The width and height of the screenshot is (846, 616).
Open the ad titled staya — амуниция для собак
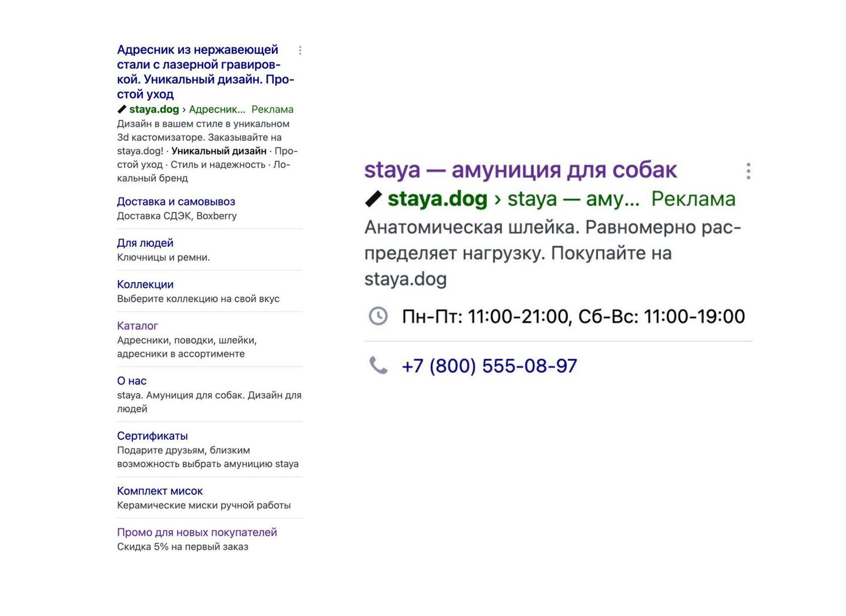click(x=520, y=170)
